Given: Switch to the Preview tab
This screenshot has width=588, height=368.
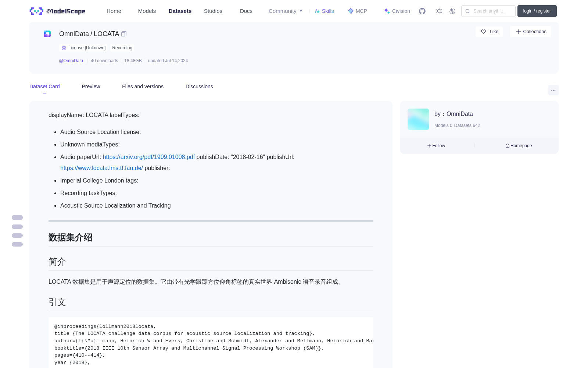Looking at the screenshot, I should (91, 86).
